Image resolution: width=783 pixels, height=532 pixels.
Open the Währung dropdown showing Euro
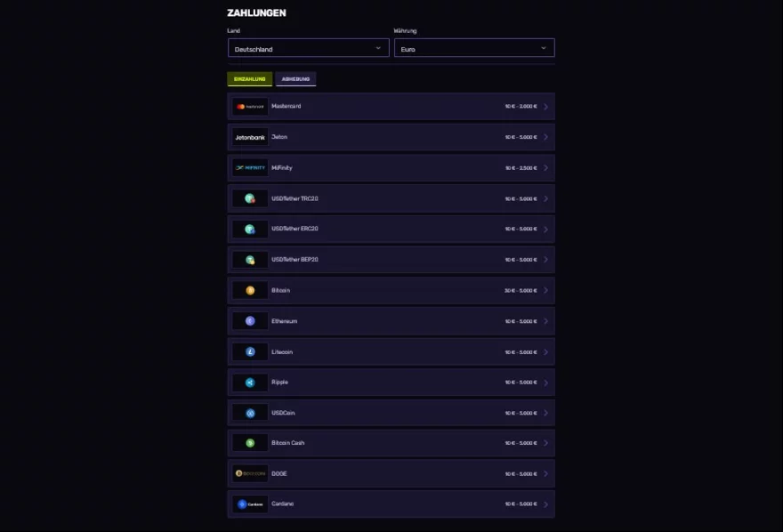pyautogui.click(x=474, y=49)
